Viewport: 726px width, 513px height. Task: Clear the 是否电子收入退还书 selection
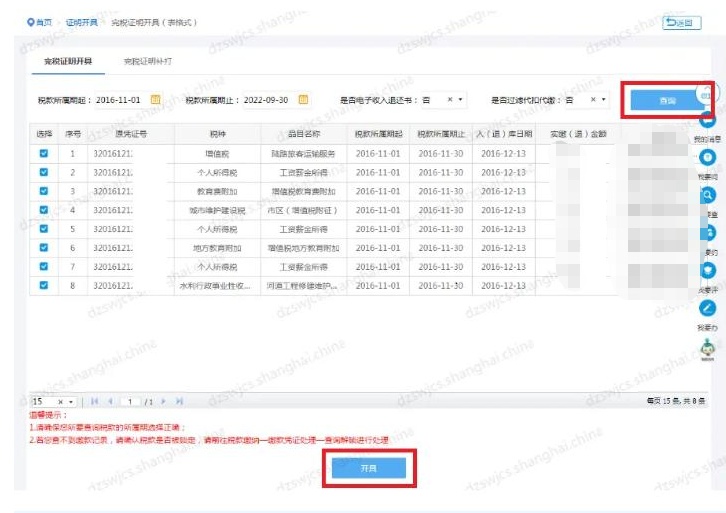(x=450, y=100)
